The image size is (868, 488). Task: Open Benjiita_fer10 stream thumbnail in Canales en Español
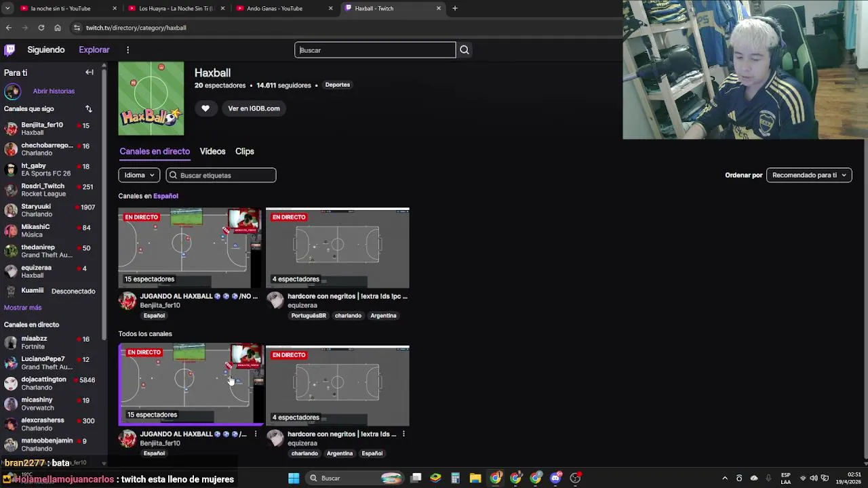[190, 248]
